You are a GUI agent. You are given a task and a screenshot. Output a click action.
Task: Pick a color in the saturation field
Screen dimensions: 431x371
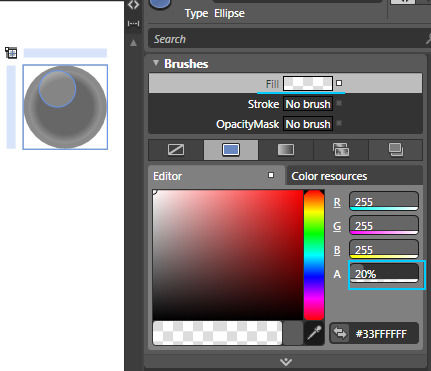coord(228,255)
